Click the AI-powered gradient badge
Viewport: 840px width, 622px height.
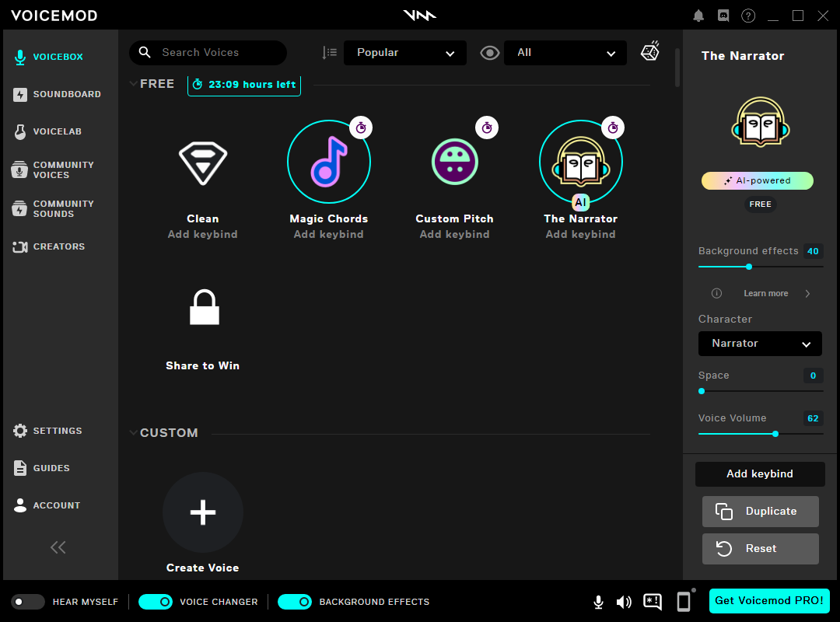pos(758,180)
